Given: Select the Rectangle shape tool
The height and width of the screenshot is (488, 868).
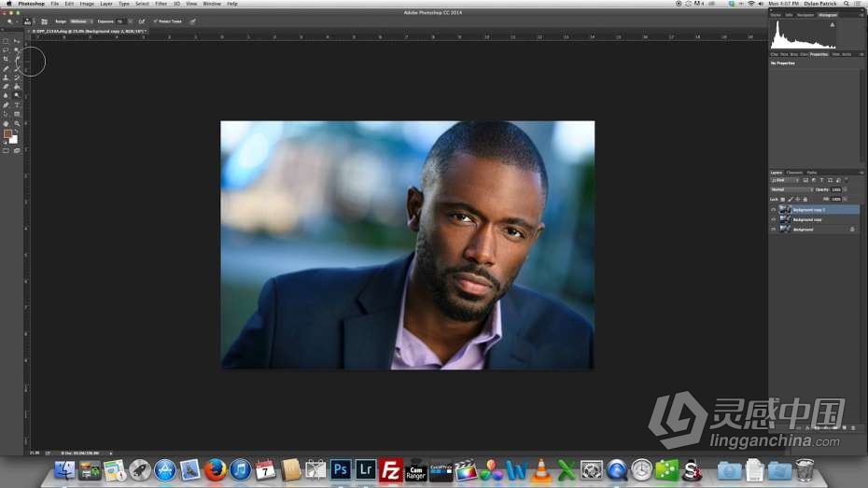Looking at the screenshot, I should click(x=17, y=114).
